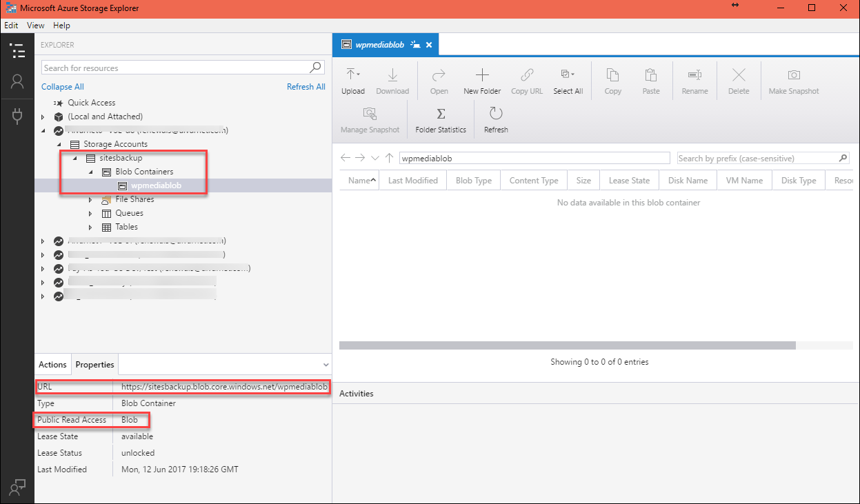Collapse the sitesbackup storage account node

click(x=74, y=158)
